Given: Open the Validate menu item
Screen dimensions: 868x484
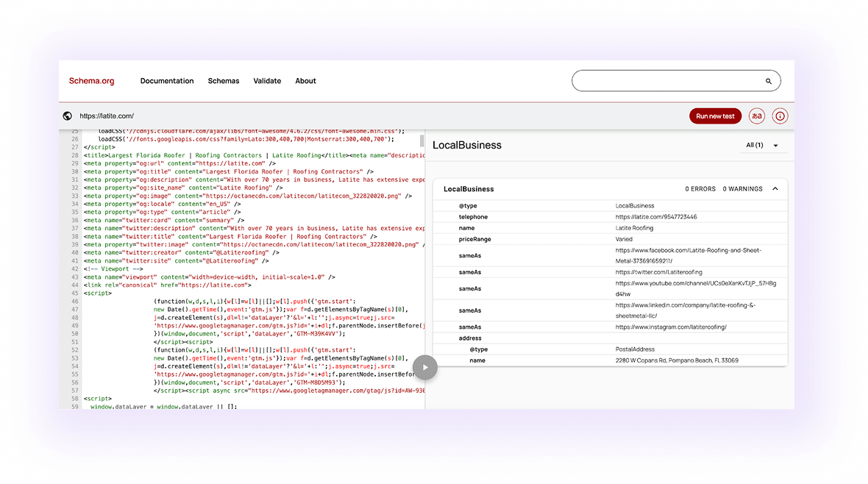Looking at the screenshot, I should point(267,81).
